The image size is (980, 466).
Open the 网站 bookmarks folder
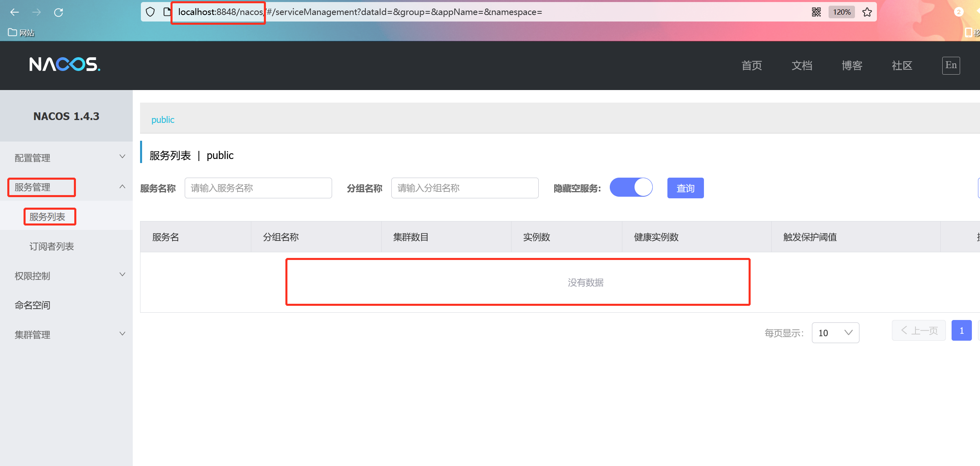(21, 32)
